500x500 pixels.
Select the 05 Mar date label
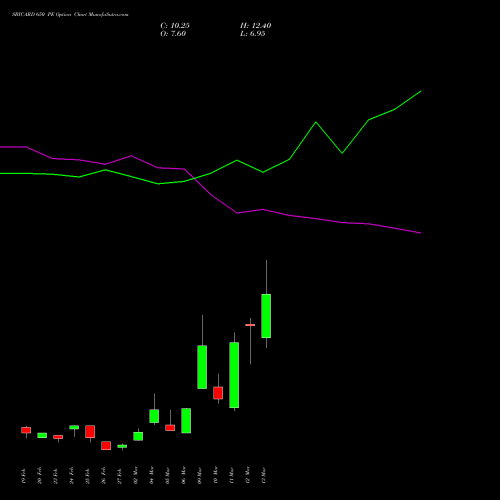point(168,476)
